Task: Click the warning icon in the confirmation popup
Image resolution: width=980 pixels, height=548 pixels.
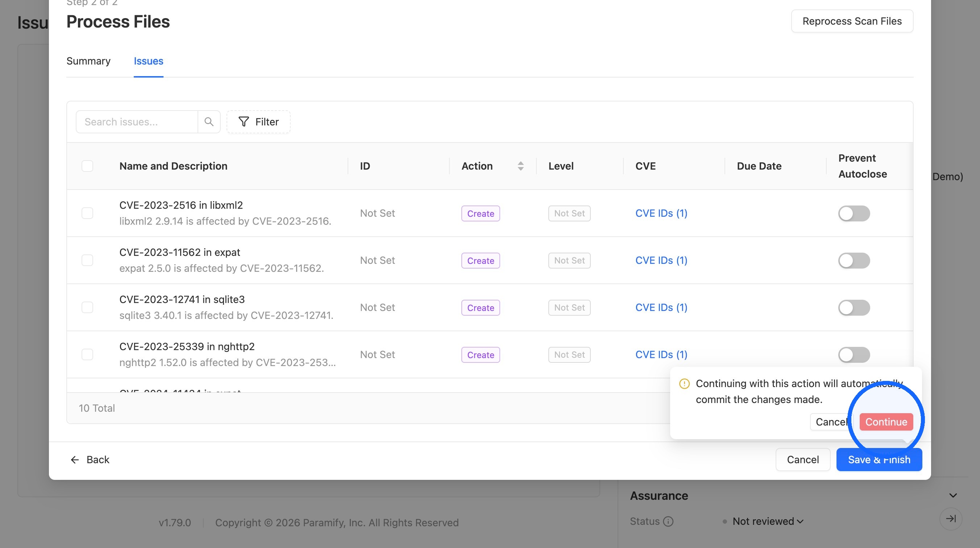Action: click(x=684, y=383)
